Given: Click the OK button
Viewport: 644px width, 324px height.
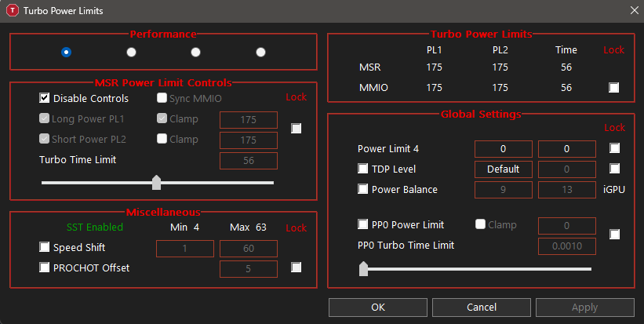Looking at the screenshot, I should point(378,308).
